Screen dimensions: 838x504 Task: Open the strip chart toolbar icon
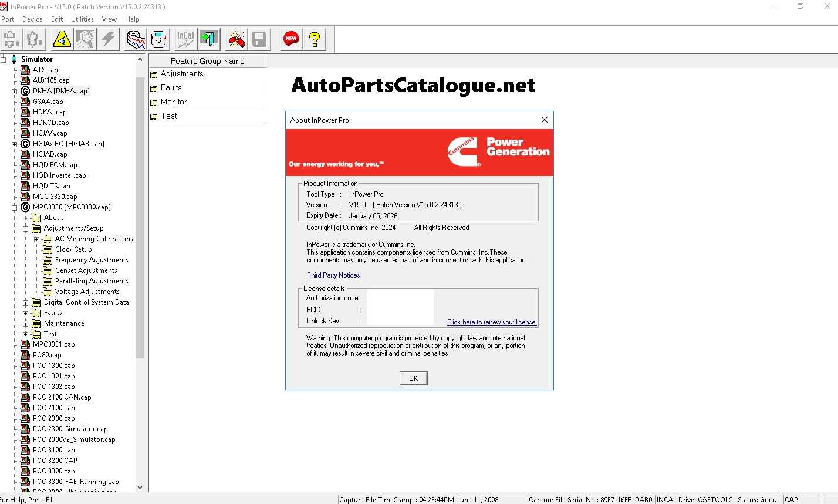136,39
